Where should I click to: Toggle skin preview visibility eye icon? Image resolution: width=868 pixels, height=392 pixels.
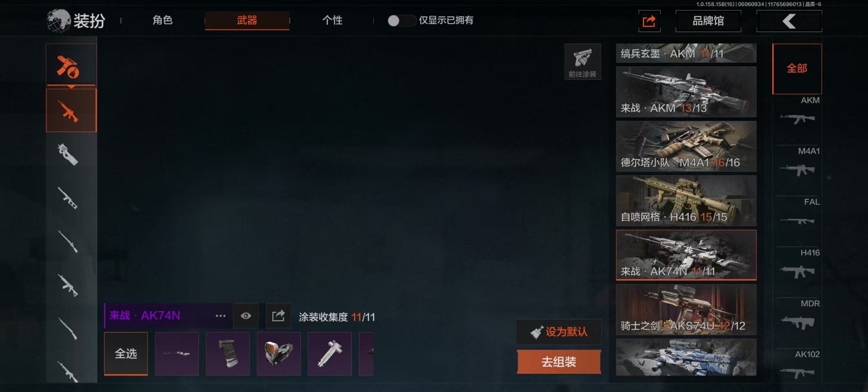(245, 316)
